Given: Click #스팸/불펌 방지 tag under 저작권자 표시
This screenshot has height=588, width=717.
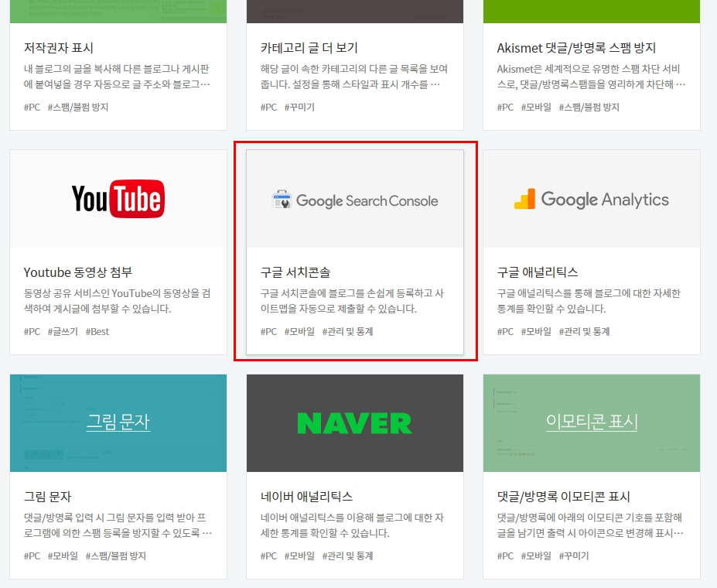Looking at the screenshot, I should point(78,107).
